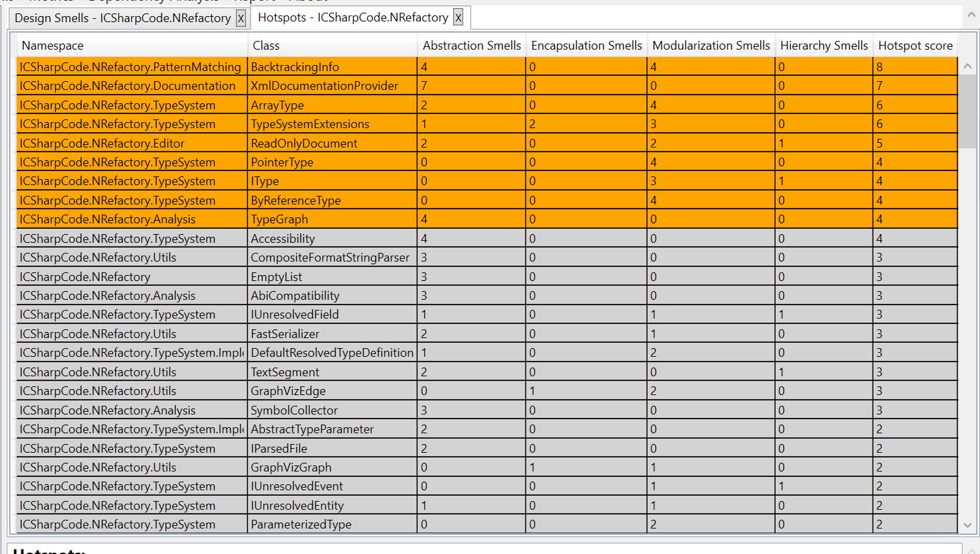
Task: Select the ArrayType class cell
Action: click(332, 105)
